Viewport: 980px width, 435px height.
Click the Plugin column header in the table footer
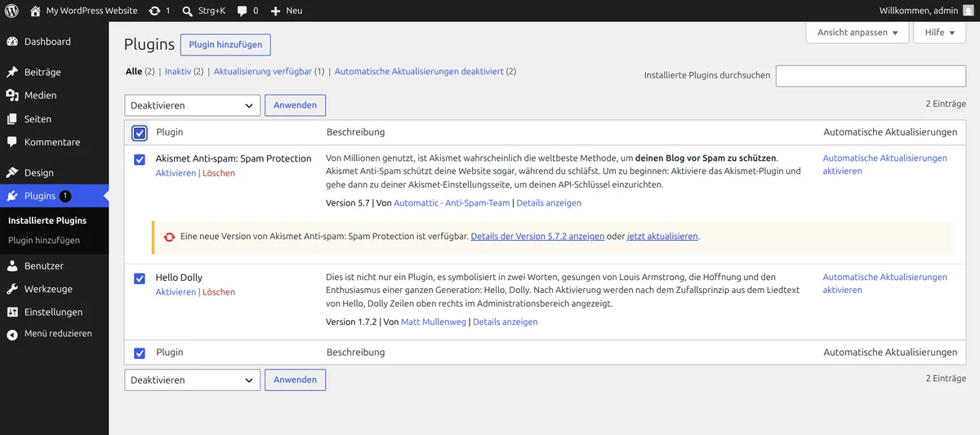(170, 353)
